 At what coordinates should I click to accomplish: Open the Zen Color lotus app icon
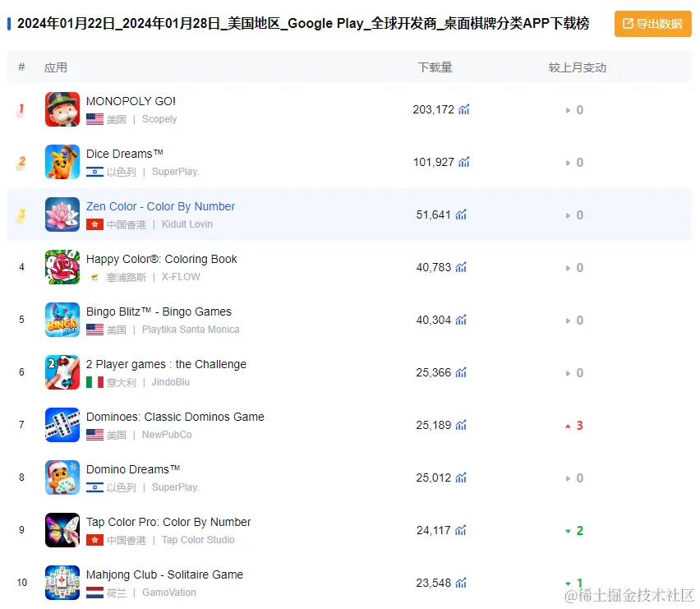[62, 215]
